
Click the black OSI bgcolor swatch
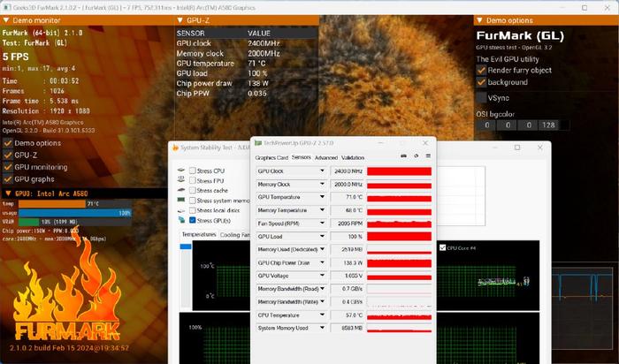(x=564, y=125)
